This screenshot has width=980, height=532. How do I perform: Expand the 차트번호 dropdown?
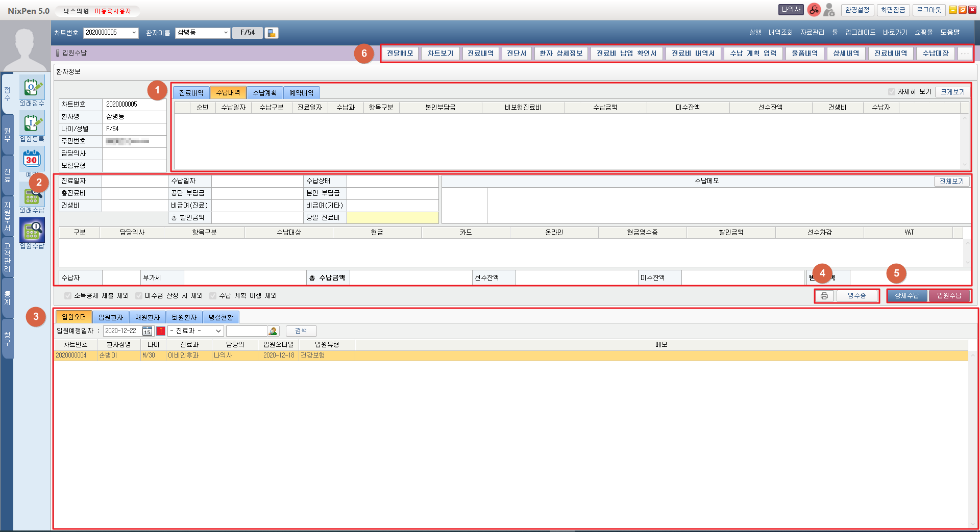[x=134, y=33]
